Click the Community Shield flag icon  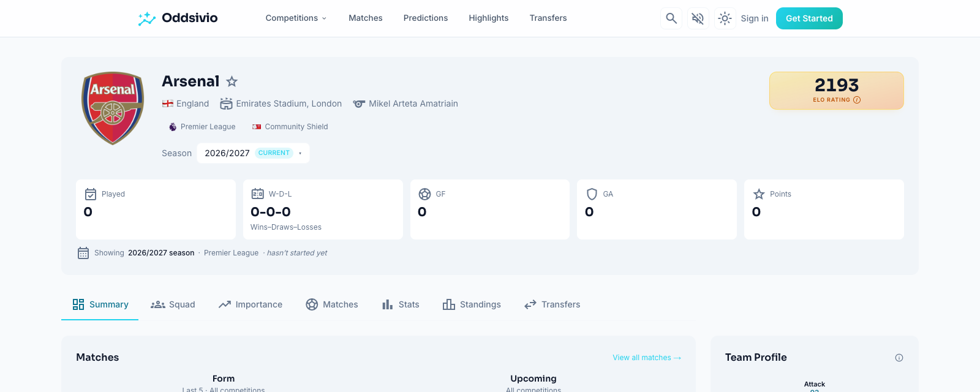pos(257,127)
